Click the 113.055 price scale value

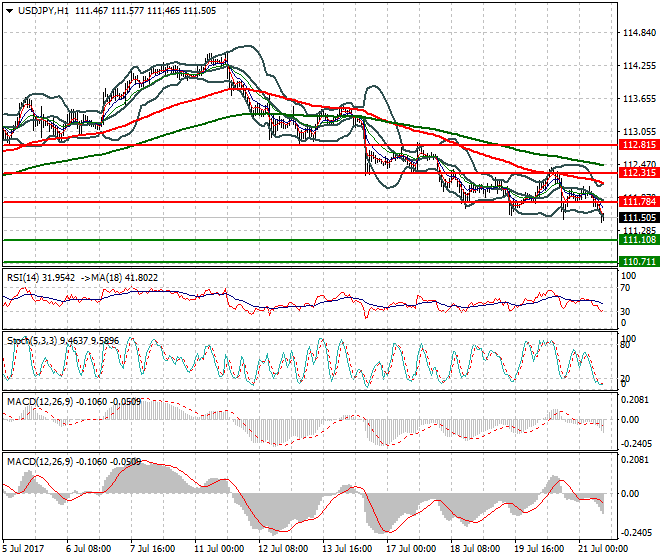click(x=639, y=132)
